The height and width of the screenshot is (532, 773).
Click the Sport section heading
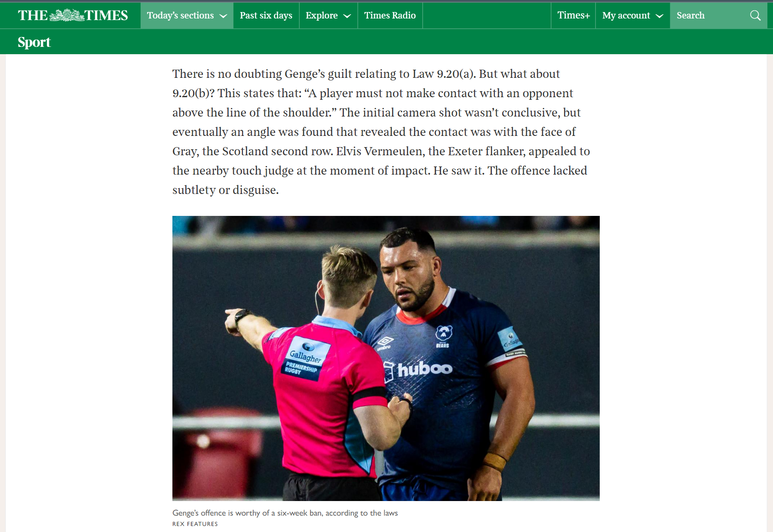(34, 42)
